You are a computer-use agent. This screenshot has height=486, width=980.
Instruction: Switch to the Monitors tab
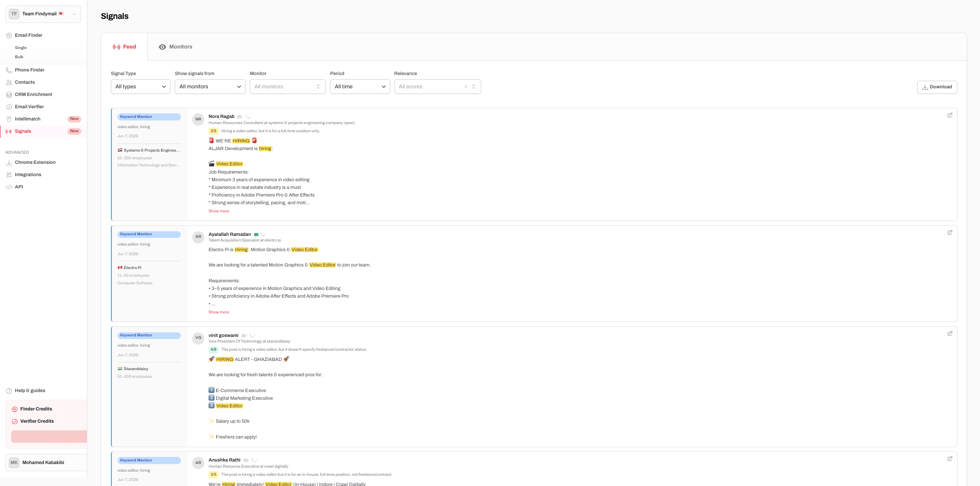(175, 47)
